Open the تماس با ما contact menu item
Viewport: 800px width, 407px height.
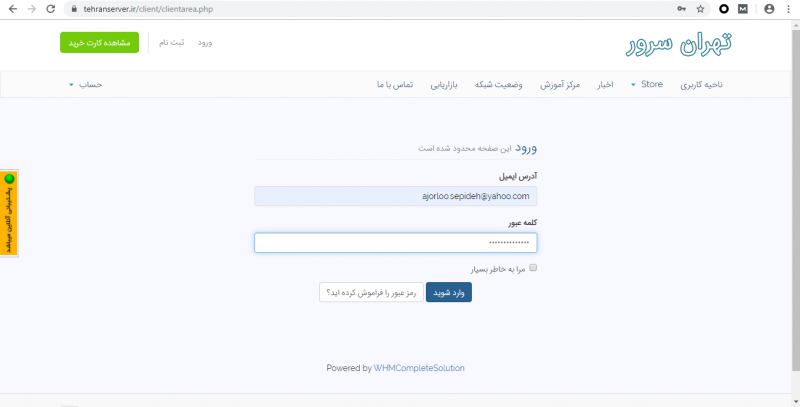(x=394, y=84)
